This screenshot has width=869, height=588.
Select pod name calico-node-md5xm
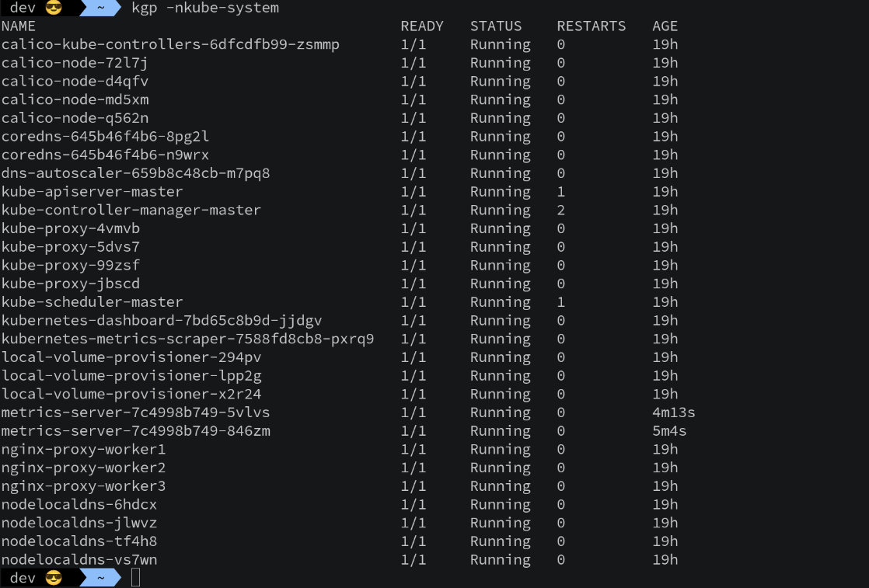75,99
